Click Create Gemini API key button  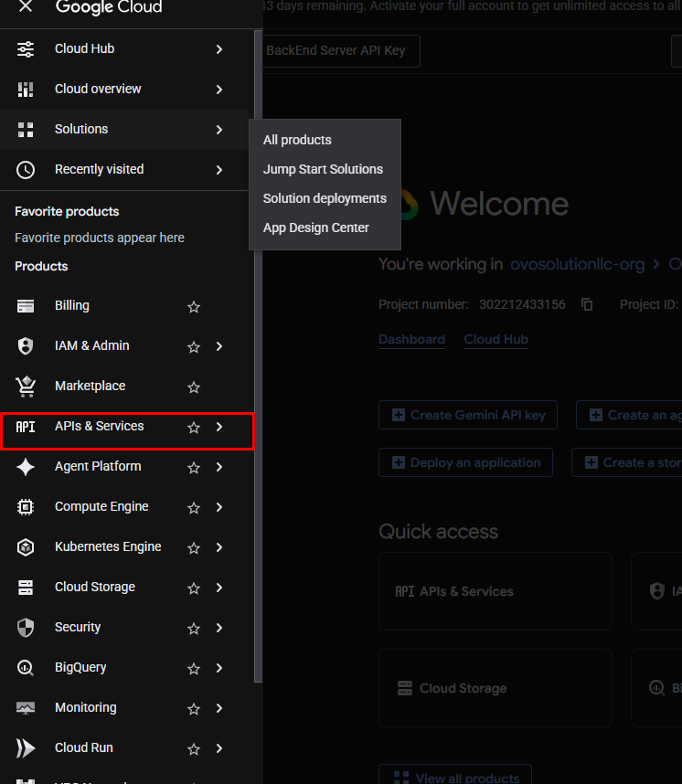point(468,415)
